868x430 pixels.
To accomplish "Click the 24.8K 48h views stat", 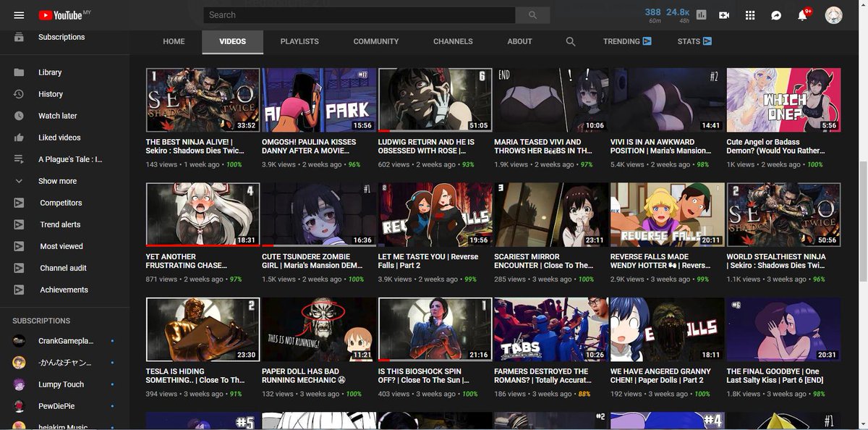I will point(678,15).
